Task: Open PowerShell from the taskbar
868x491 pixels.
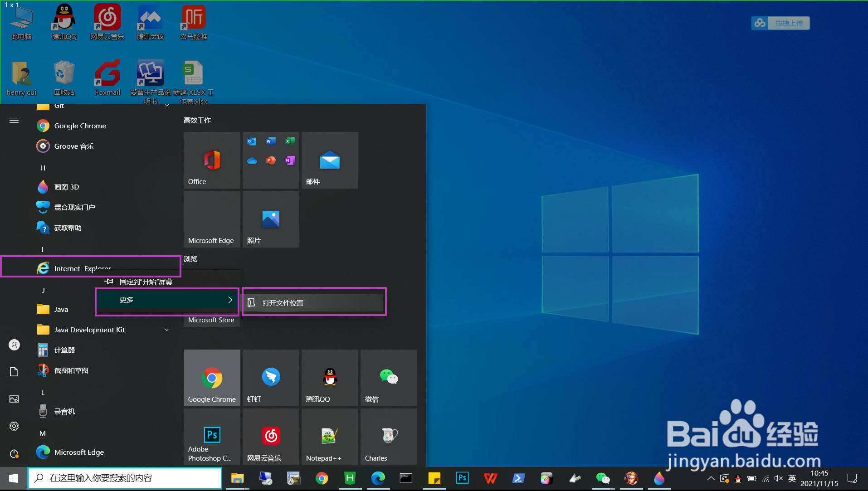Action: [x=518, y=478]
